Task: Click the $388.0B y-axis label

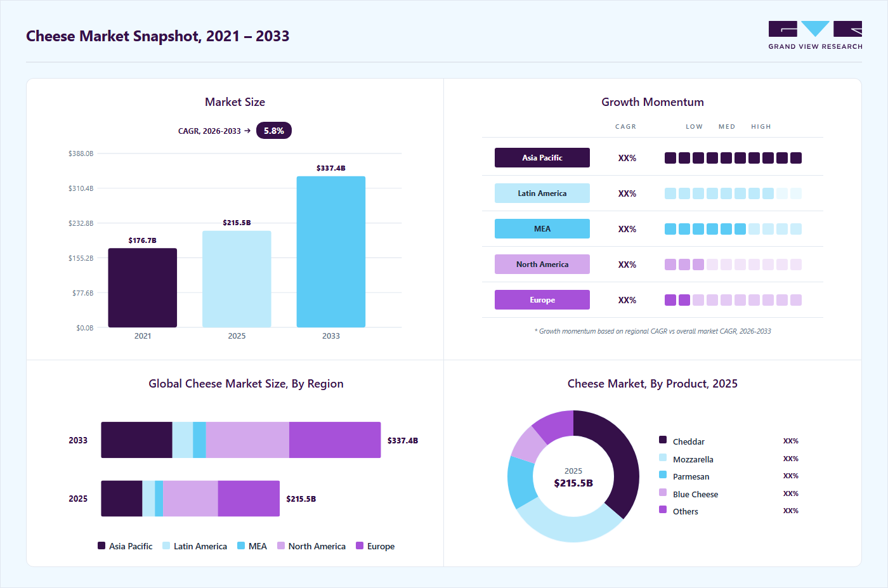Action: [x=81, y=154]
